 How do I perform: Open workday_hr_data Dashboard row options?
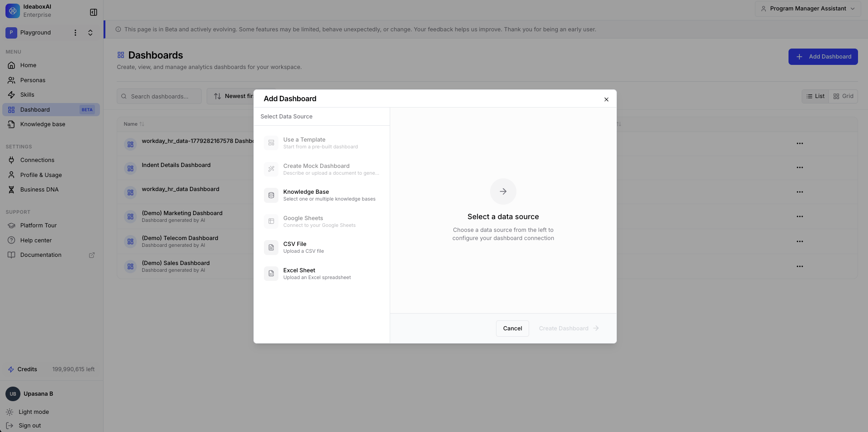click(x=800, y=192)
